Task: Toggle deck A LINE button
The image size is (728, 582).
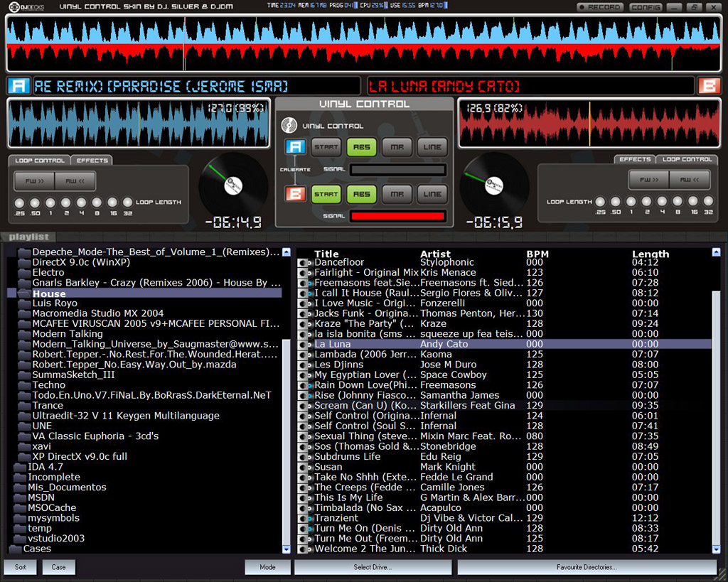Action: click(x=432, y=147)
